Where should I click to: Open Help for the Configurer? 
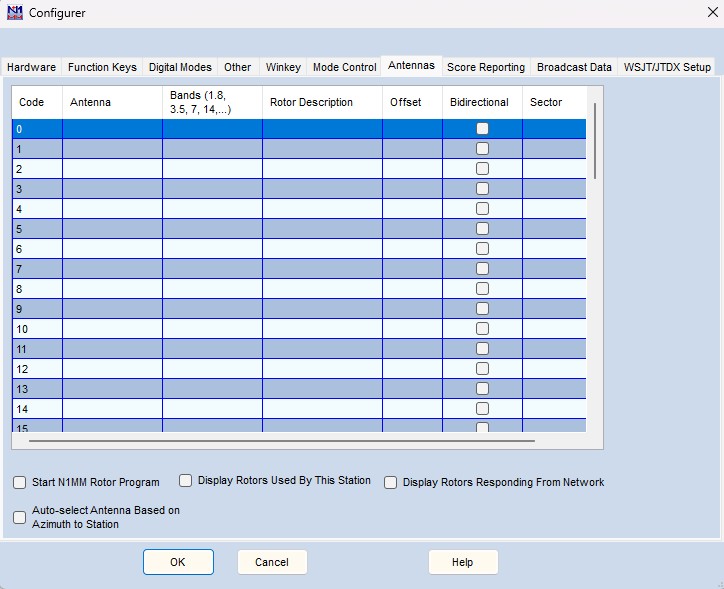(x=462, y=562)
